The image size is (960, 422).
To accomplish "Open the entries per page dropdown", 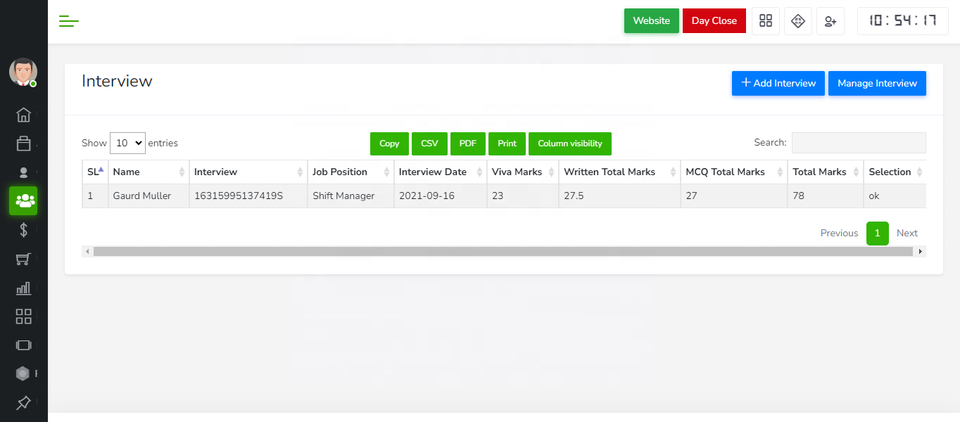I will pos(127,143).
